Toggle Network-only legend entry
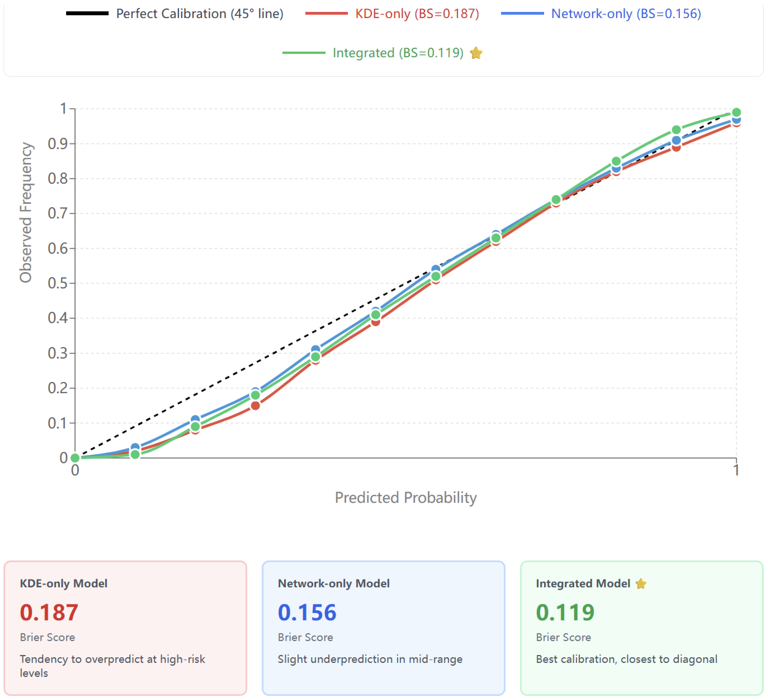The width and height of the screenshot is (768, 700). (626, 14)
